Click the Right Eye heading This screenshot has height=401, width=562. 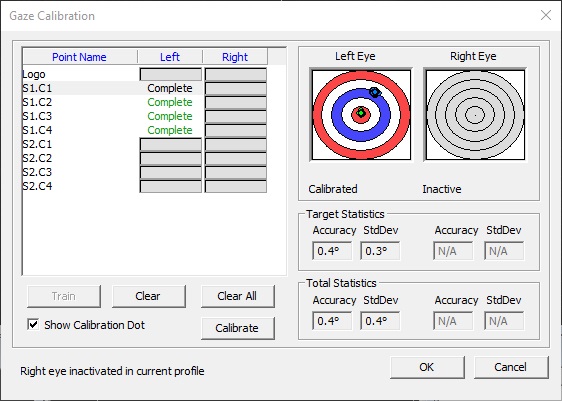click(473, 56)
